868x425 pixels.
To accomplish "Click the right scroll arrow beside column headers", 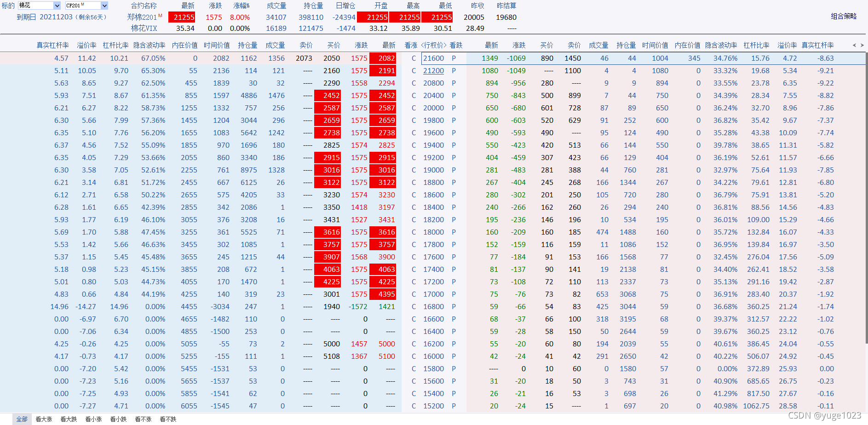I will (862, 45).
